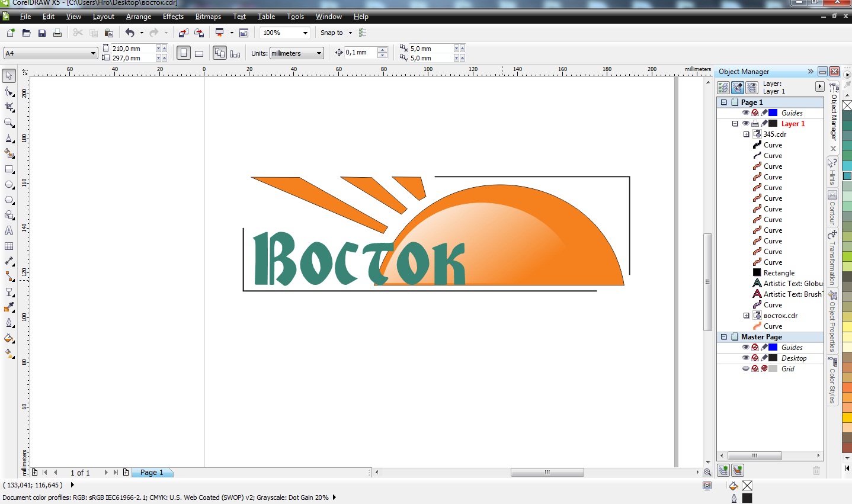This screenshot has width=852, height=504.
Task: Toggle visibility eye of Layer 1
Action: (x=745, y=124)
